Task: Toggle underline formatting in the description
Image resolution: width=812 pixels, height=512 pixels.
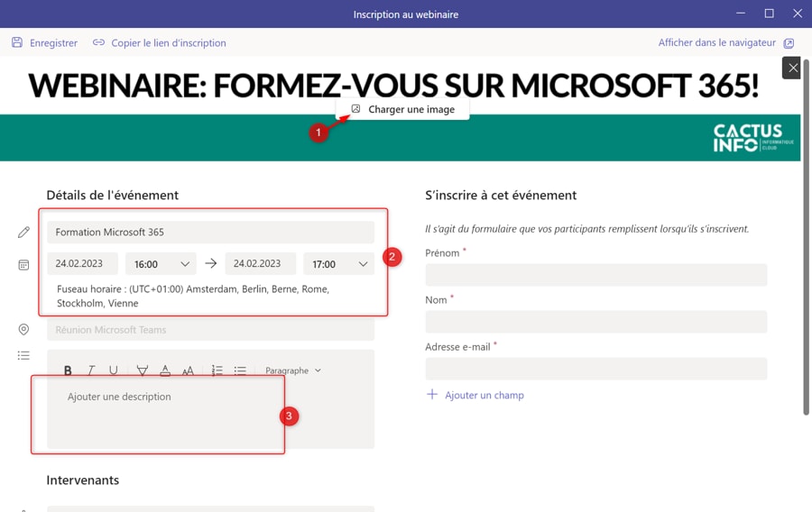Action: pyautogui.click(x=114, y=370)
